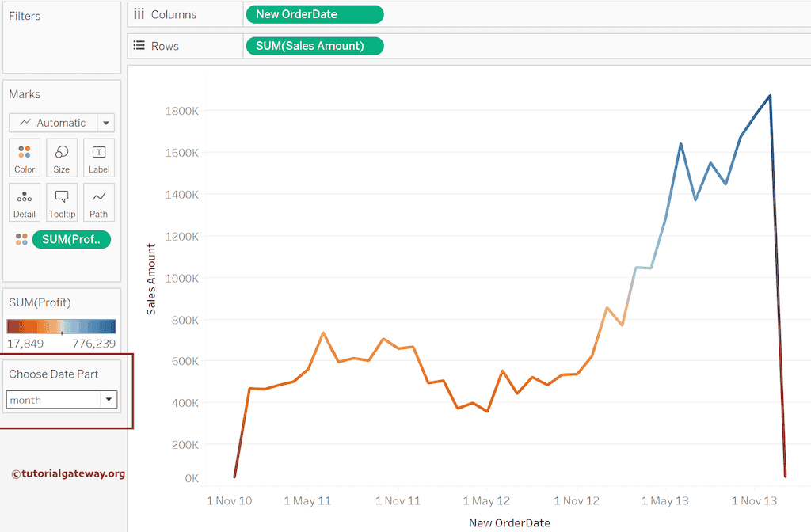Screen dimensions: 811x532
Task: Open the Size marks card
Action: pos(62,158)
